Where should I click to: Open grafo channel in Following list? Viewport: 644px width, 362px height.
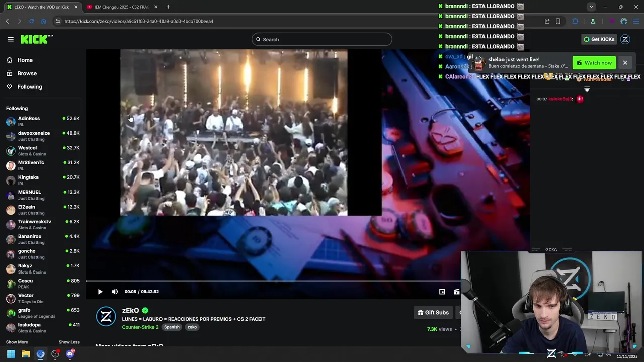pyautogui.click(x=43, y=313)
